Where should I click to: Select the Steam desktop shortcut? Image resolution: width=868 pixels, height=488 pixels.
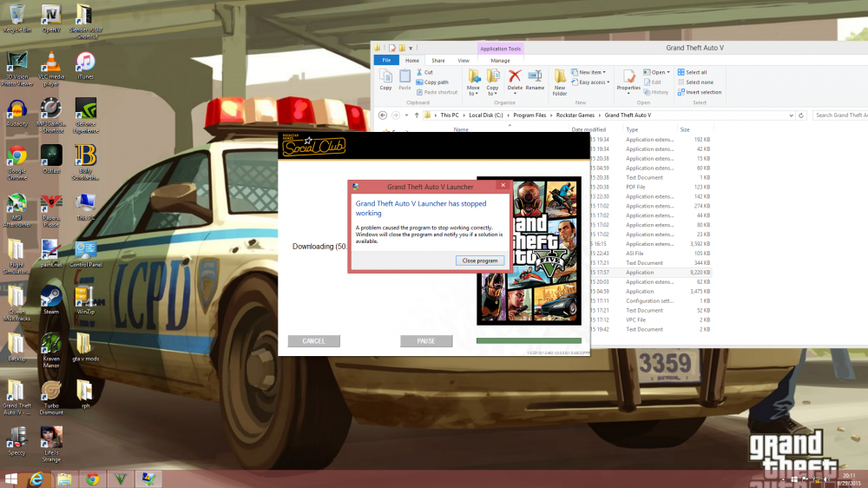51,300
